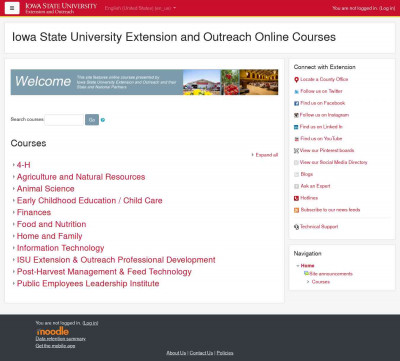The image size is (400, 361).
Task: Click Find us on Facebook link
Action: (323, 103)
